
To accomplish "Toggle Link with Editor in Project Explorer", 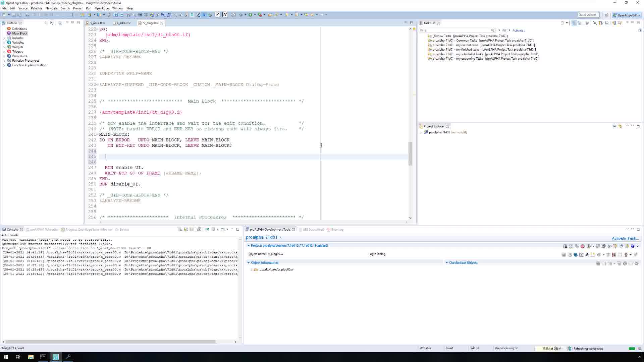I will coord(620,126).
